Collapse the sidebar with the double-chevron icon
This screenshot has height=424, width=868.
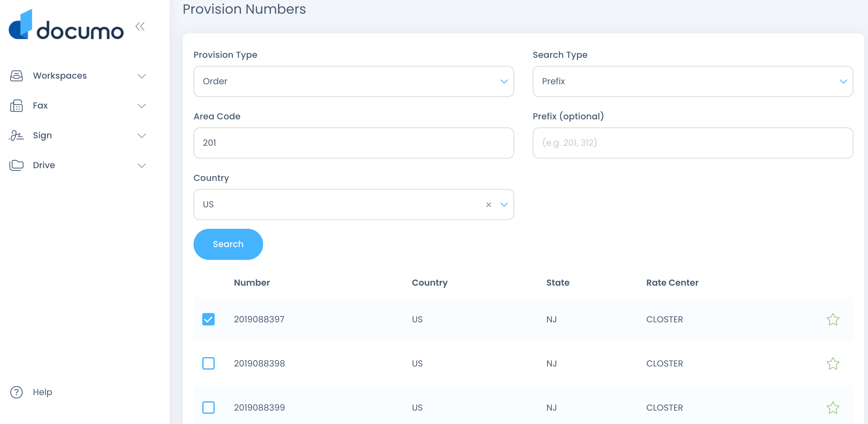140,27
